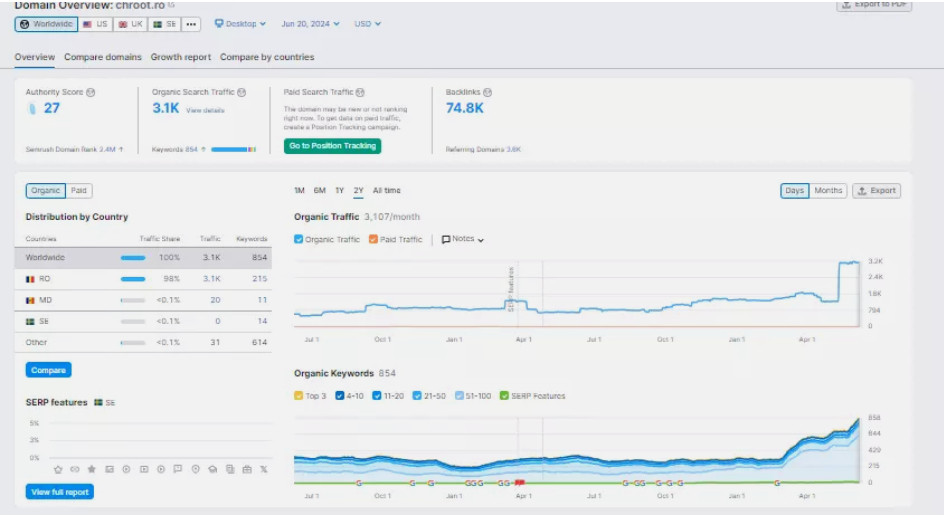Click the X (Twitter) icon in SERP features
Screen dimensions: 944x516
tap(263, 469)
